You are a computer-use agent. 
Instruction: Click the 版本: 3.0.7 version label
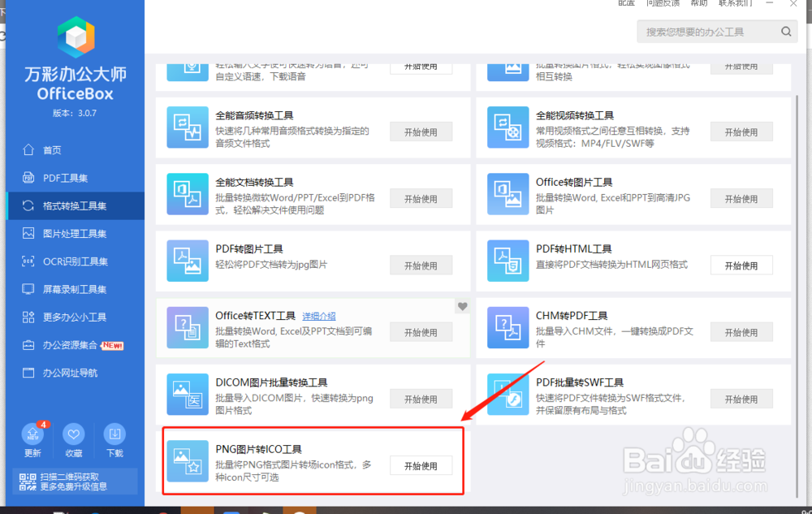[x=75, y=113]
